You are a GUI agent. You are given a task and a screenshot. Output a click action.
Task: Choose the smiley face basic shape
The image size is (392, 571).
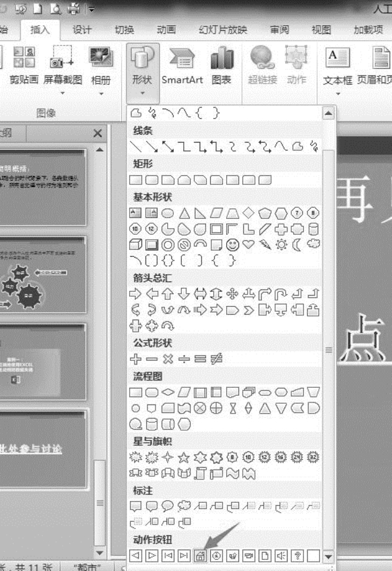coord(233,245)
